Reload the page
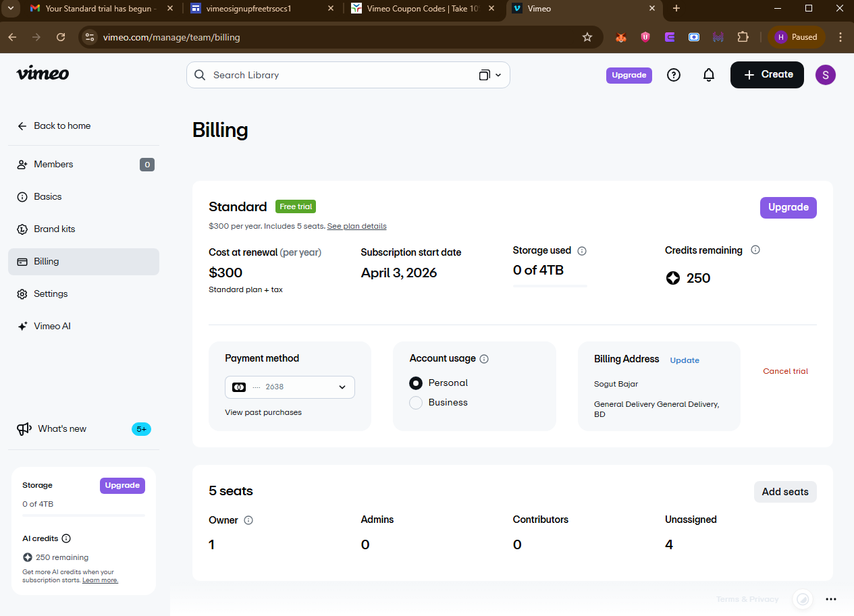854x616 pixels. pyautogui.click(x=61, y=37)
